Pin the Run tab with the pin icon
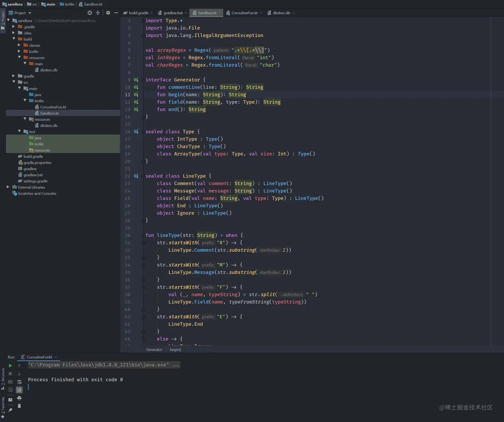The image size is (504, 422). click(x=10, y=410)
